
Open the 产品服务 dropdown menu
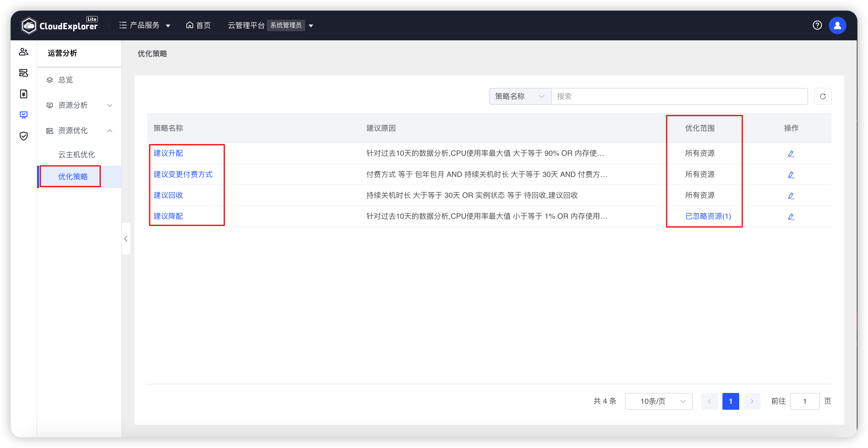coord(145,25)
